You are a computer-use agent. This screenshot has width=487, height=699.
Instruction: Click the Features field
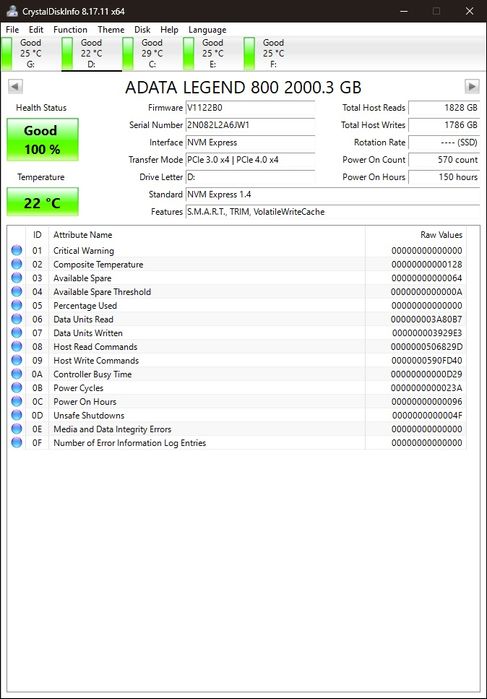(333, 212)
